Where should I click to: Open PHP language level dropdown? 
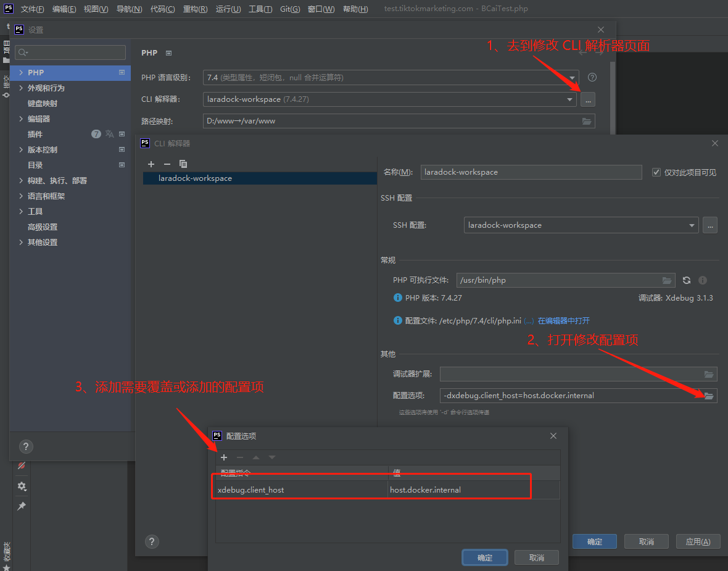click(572, 78)
